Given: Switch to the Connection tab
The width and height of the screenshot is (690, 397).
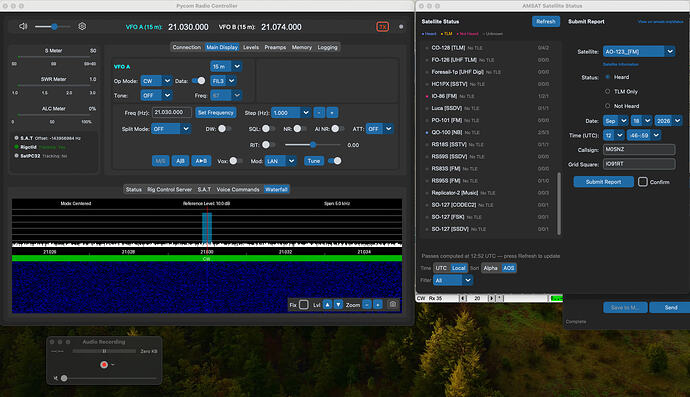Looking at the screenshot, I should pyautogui.click(x=187, y=47).
